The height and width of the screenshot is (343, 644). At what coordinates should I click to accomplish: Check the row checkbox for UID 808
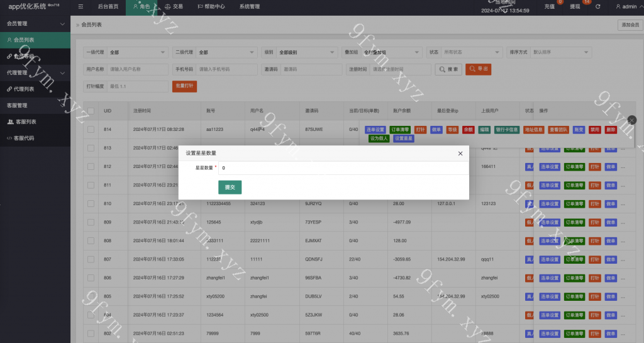(91, 240)
